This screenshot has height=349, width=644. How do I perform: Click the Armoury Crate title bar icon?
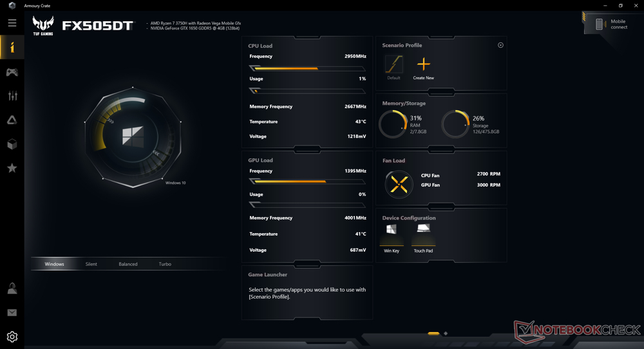click(x=12, y=5)
